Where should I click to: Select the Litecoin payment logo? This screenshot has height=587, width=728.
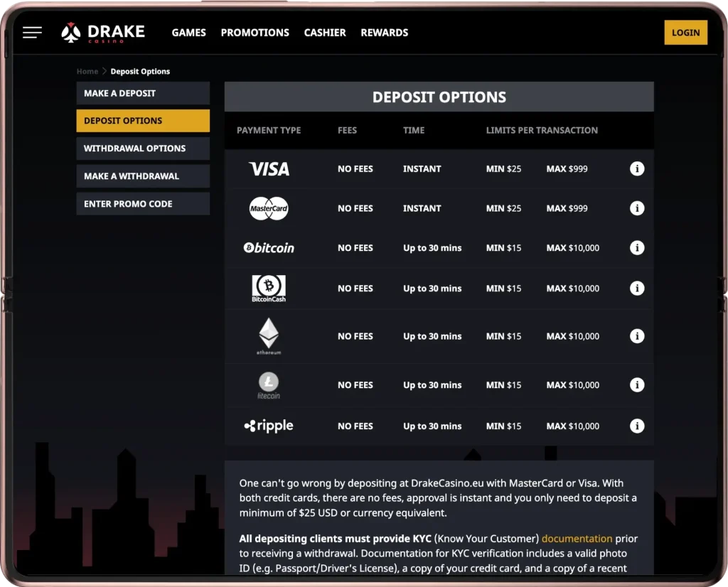click(269, 385)
